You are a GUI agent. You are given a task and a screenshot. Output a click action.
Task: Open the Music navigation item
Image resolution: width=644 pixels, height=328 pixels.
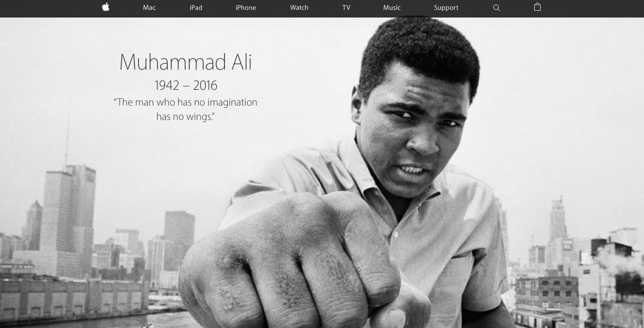tap(392, 8)
